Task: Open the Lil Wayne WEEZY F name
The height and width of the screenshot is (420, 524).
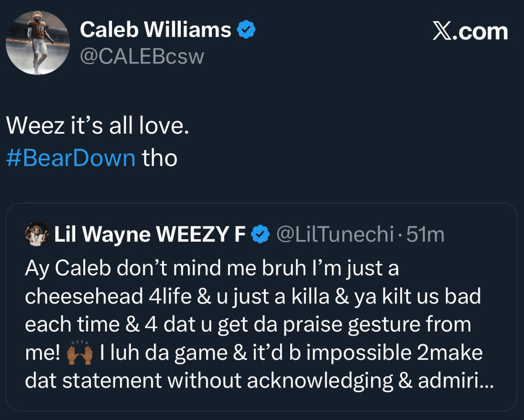Action: pos(150,235)
